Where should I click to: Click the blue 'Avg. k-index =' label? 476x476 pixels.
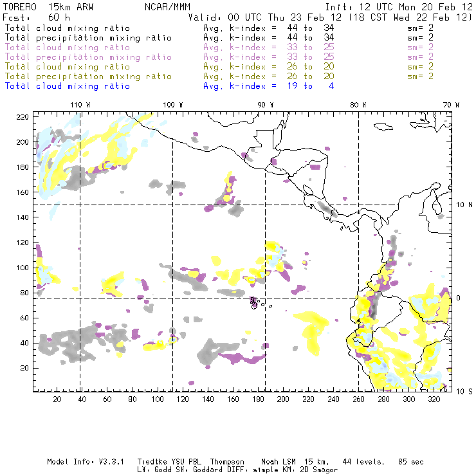[240, 86]
